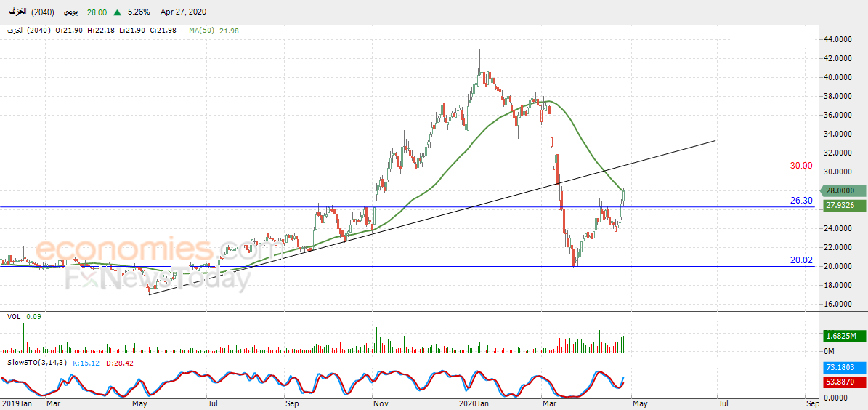
Task: Click the 38.0000 price axis label
Action: [x=836, y=96]
